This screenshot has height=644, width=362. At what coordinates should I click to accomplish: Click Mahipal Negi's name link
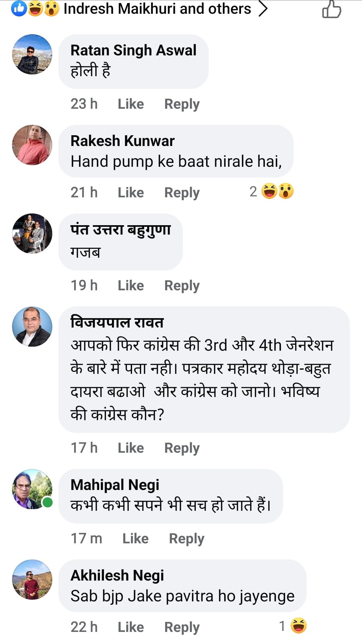[x=115, y=485]
